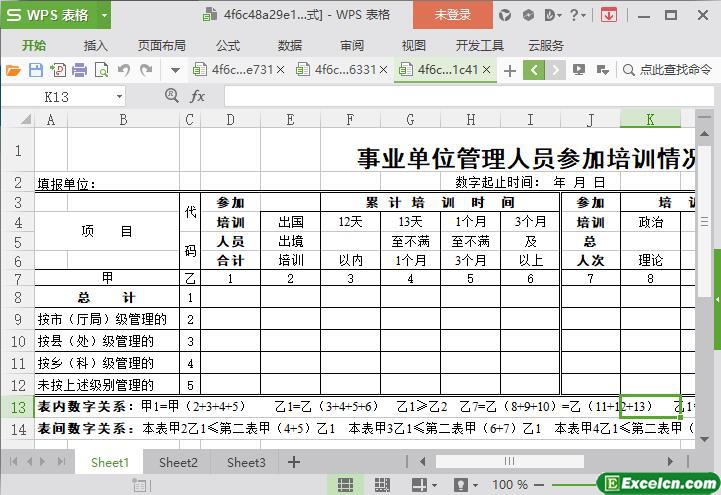This screenshot has width=721, height=495.
Task: Open a new document tab with plus
Action: [x=509, y=70]
